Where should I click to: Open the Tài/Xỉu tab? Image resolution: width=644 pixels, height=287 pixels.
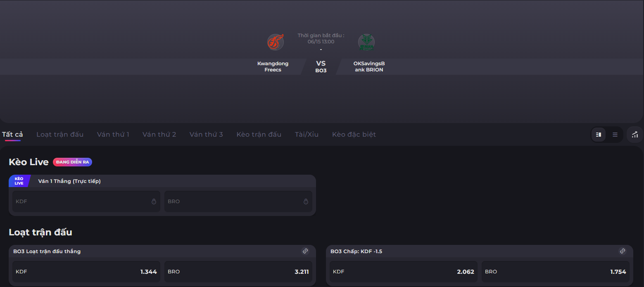pyautogui.click(x=307, y=135)
